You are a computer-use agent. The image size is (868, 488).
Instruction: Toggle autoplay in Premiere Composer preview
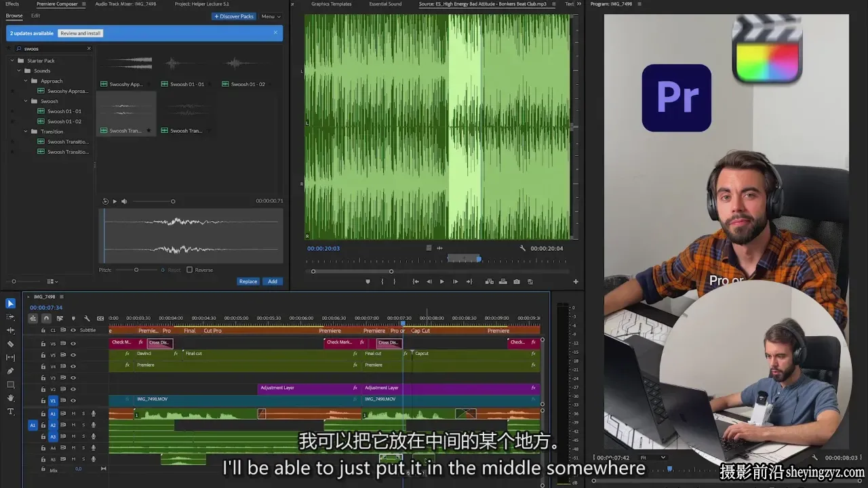pyautogui.click(x=105, y=201)
